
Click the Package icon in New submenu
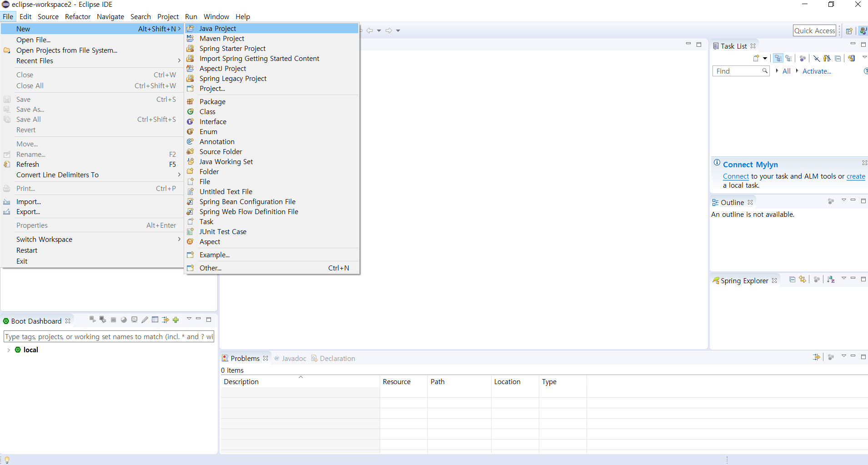tap(191, 102)
